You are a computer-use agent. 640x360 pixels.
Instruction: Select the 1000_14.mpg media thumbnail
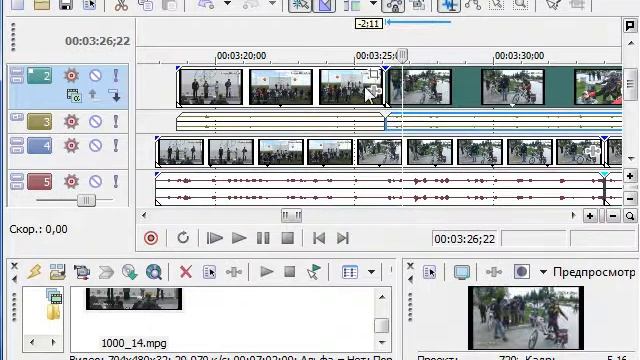tap(134, 298)
